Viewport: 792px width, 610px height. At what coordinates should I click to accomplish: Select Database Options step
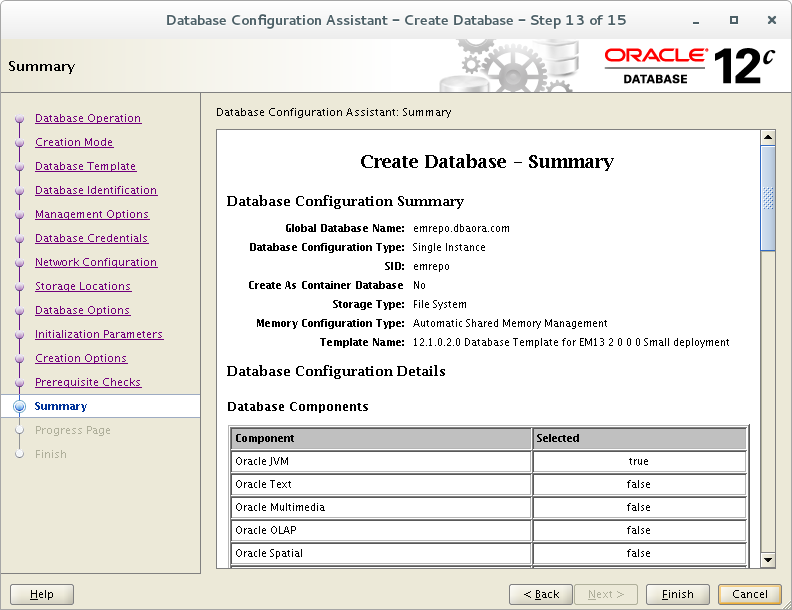(x=82, y=310)
